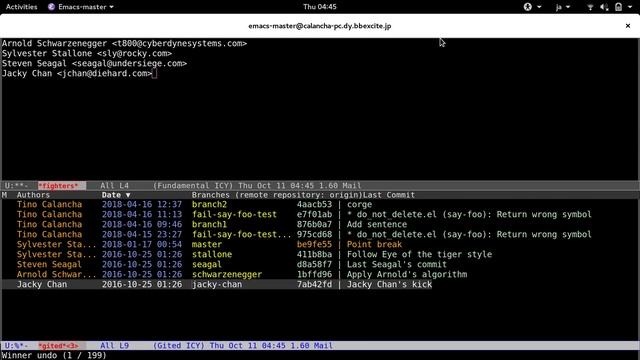
Task: Open the clock calendar showing Thu 04:45
Action: 320,7
